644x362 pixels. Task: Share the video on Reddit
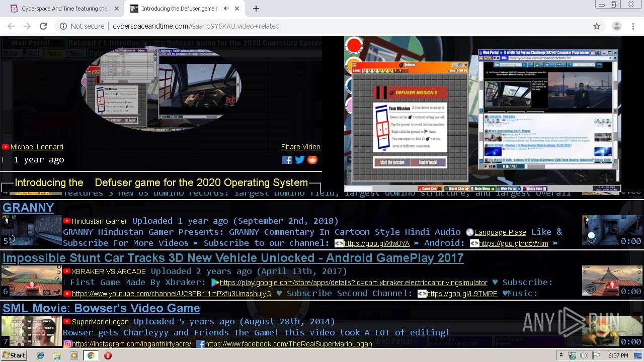312,160
